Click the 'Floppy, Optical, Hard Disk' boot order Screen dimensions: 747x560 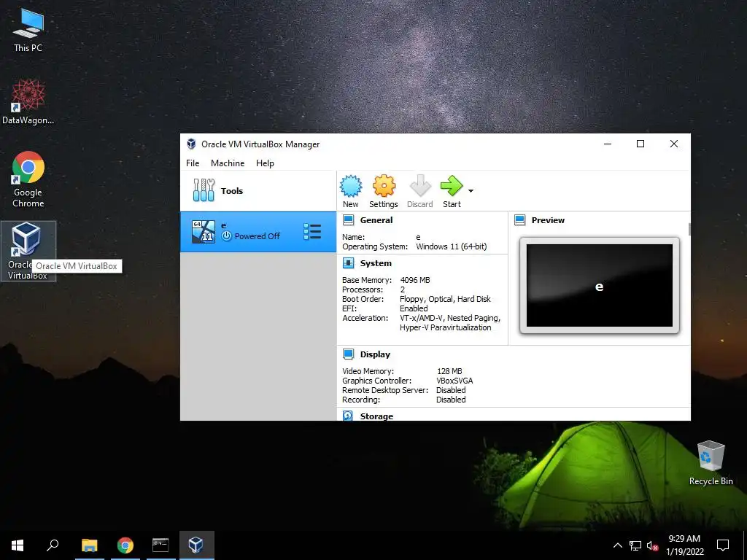445,299
